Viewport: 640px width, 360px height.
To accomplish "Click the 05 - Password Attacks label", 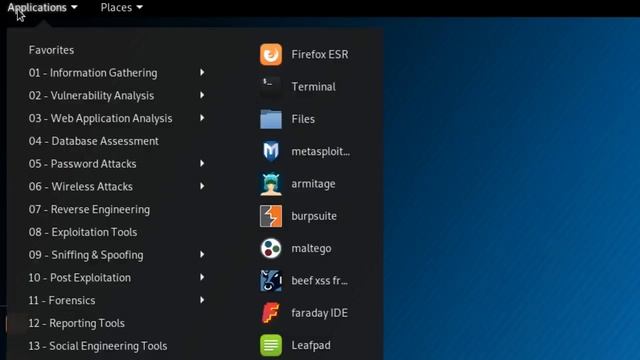I will coord(82,164).
